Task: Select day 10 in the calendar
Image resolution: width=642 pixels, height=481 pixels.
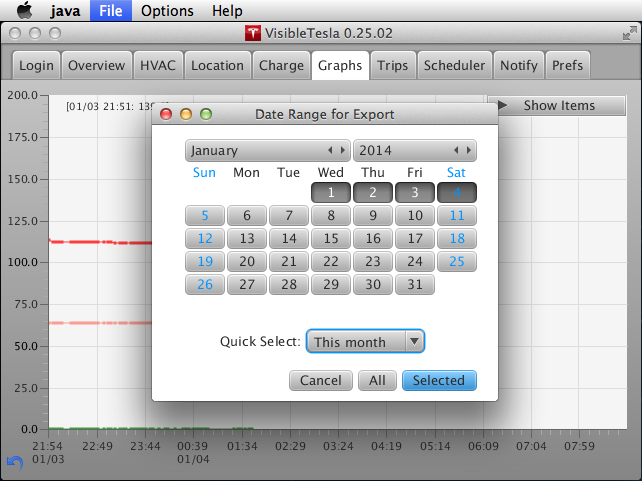Action: point(415,215)
